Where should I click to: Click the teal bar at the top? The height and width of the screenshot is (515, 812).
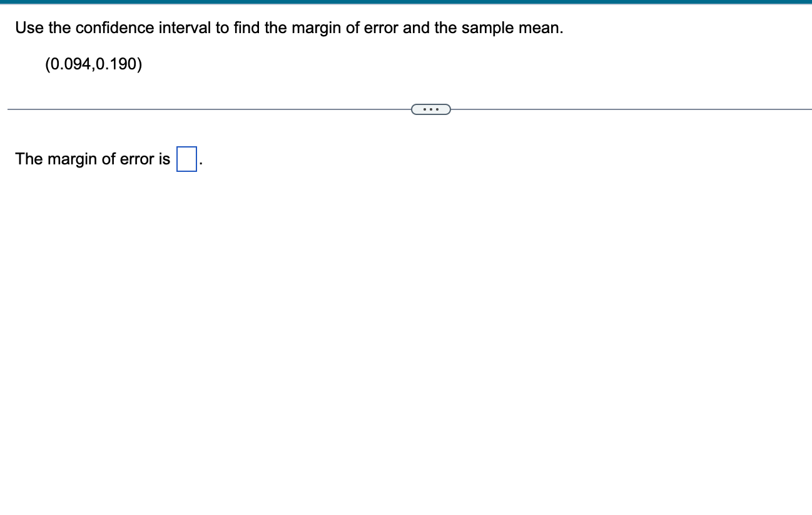[x=406, y=2]
